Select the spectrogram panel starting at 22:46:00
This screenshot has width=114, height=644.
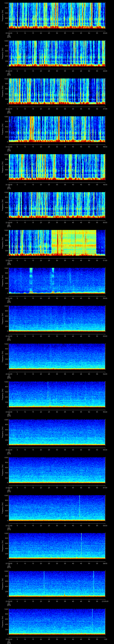(57, 91)
